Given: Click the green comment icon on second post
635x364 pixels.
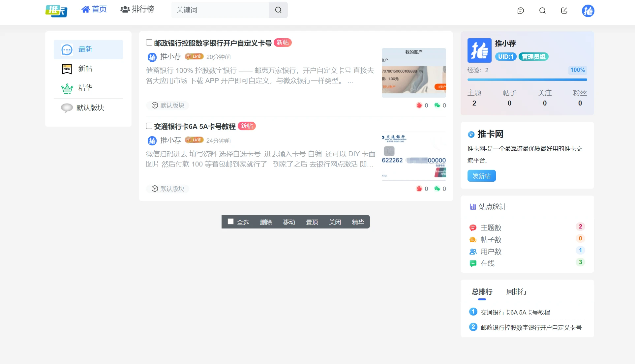Looking at the screenshot, I should click(x=437, y=189).
